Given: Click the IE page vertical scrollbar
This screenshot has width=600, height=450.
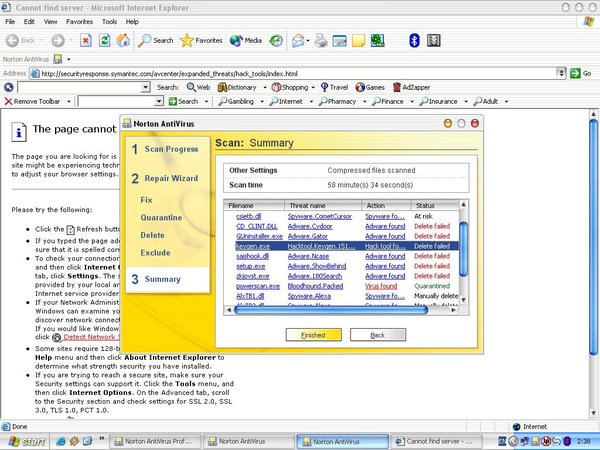Looking at the screenshot, I should [593, 237].
